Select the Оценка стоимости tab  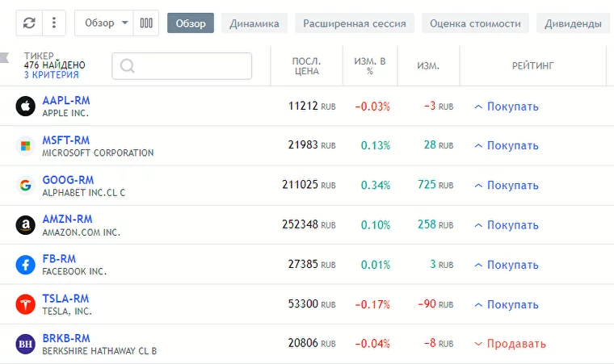[475, 23]
